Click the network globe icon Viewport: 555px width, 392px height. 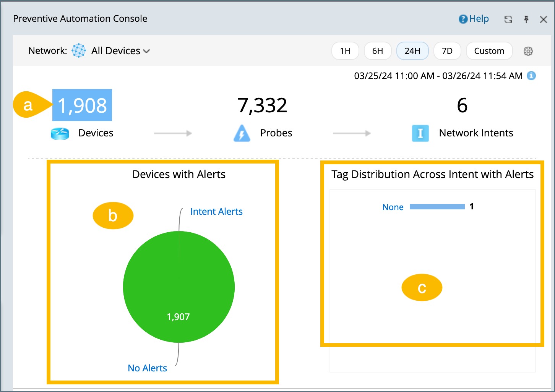[x=79, y=50]
